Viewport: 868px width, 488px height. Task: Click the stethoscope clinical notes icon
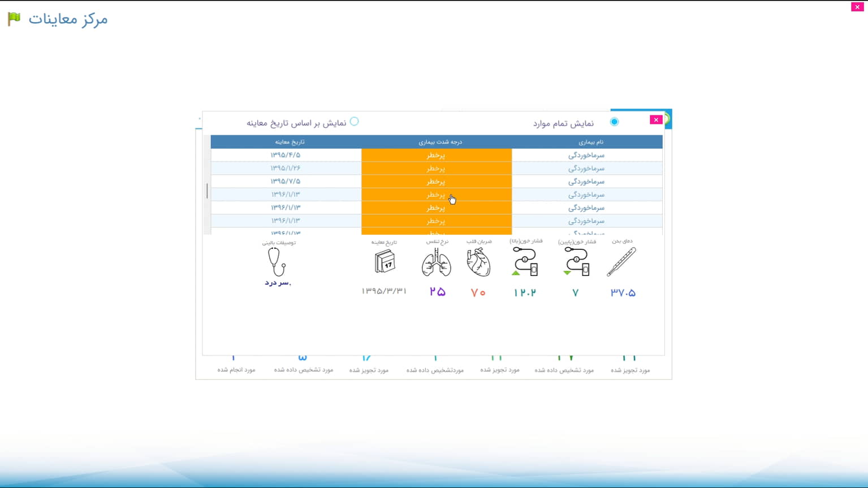(277, 262)
